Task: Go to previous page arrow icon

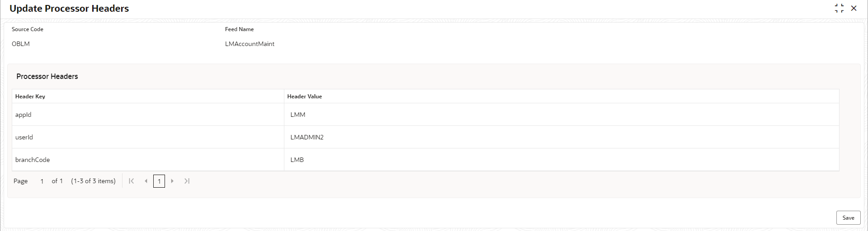Action: (146, 181)
